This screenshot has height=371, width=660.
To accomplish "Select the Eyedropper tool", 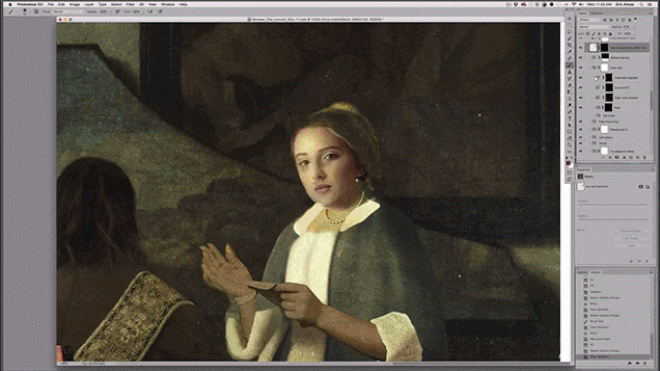I will point(570,52).
